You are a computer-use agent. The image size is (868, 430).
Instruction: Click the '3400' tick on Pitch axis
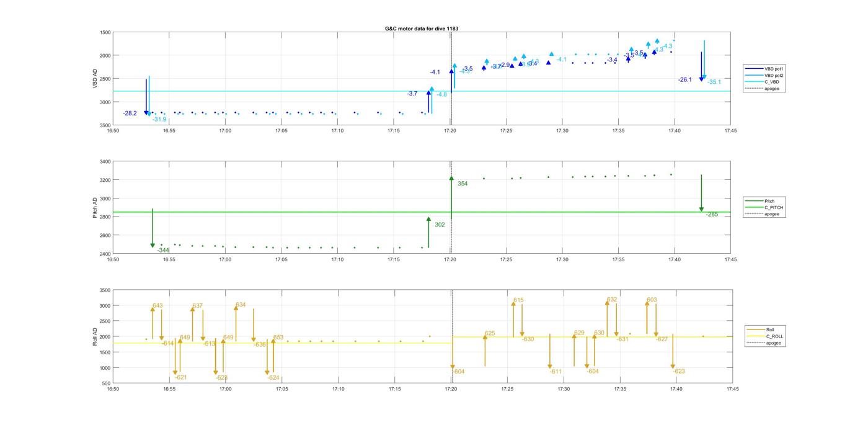tap(105, 162)
